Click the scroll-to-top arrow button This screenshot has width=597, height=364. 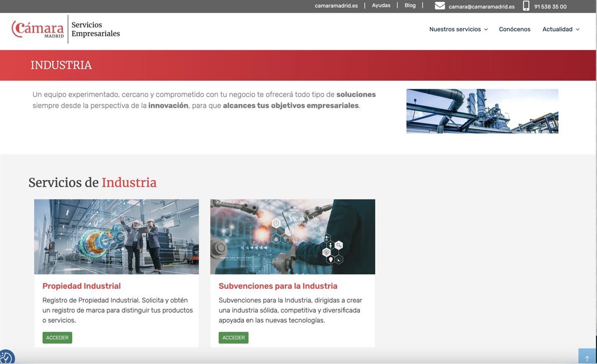tap(587, 357)
